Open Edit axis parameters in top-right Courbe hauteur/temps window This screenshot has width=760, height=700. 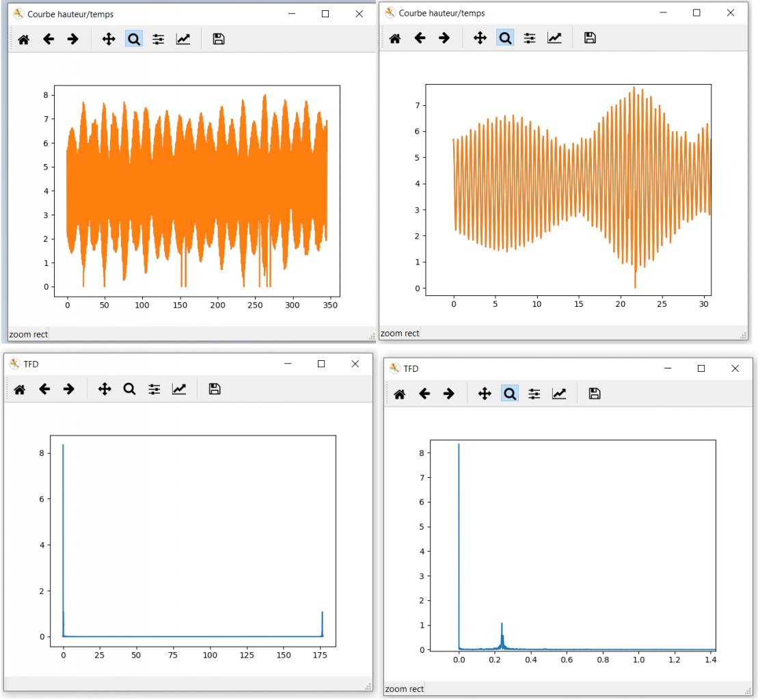(554, 38)
